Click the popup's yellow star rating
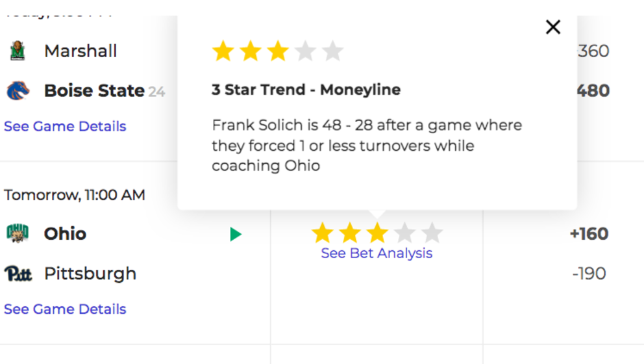Screen dimensions: 644x364 [278, 51]
